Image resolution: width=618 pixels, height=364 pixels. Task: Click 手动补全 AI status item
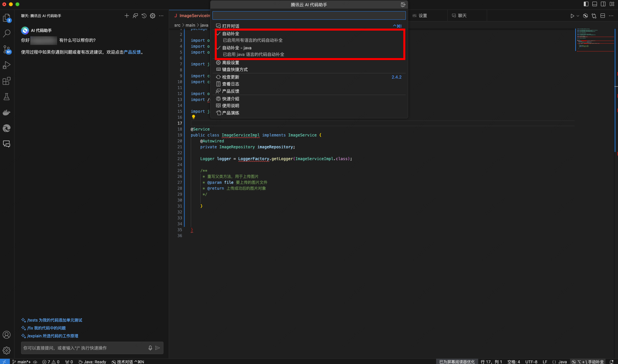point(588,362)
